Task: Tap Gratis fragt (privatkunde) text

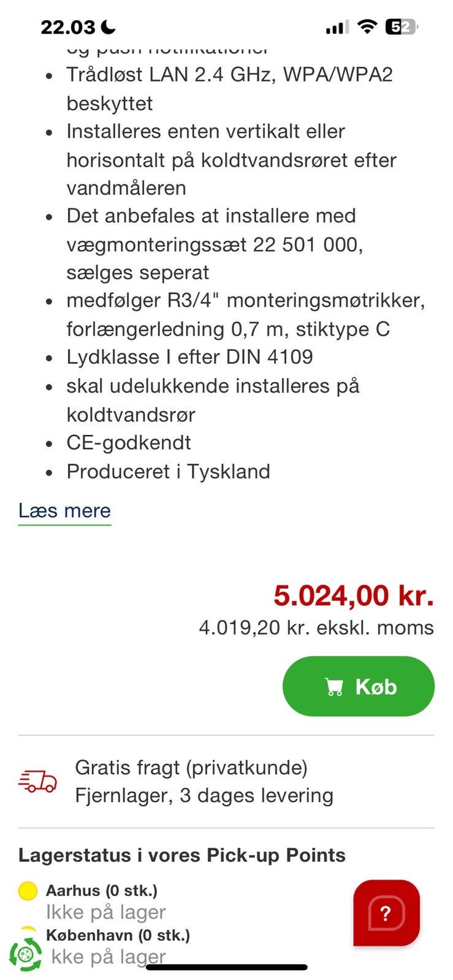Action: click(191, 767)
